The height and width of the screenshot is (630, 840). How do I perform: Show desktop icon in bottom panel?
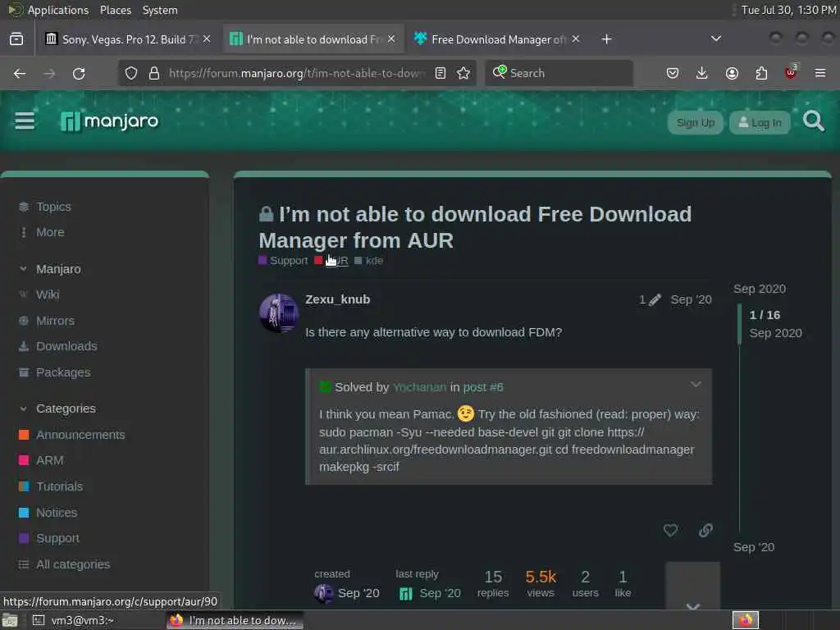10,620
